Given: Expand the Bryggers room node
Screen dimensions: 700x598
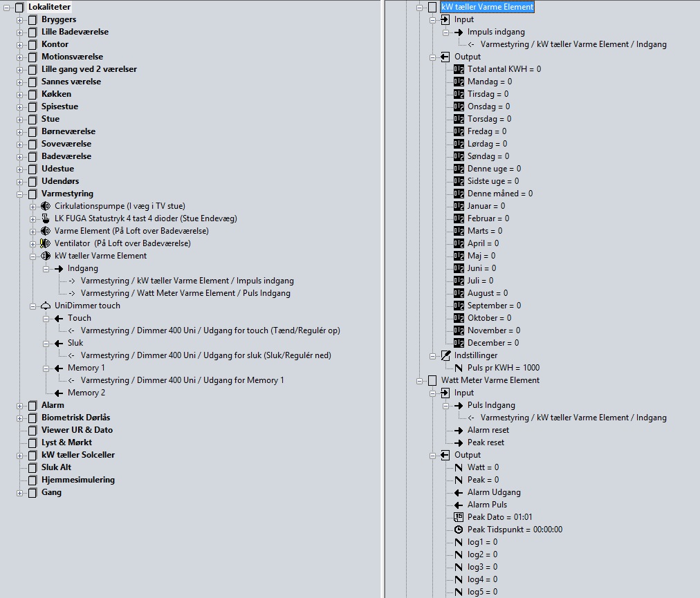Looking at the screenshot, I should pos(20,19).
